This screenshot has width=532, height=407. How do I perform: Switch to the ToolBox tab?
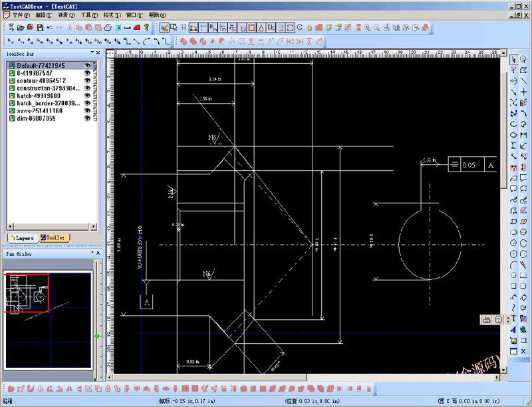coord(52,237)
